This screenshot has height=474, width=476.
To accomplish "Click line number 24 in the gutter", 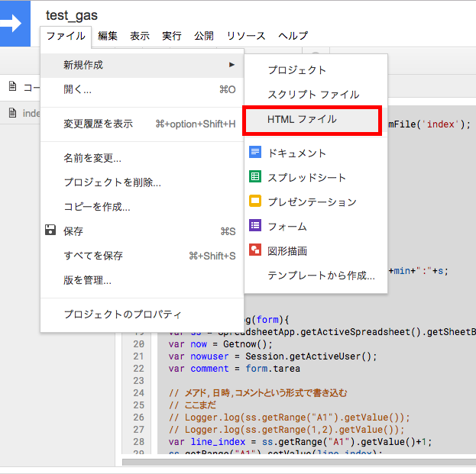I will pyautogui.click(x=138, y=393).
